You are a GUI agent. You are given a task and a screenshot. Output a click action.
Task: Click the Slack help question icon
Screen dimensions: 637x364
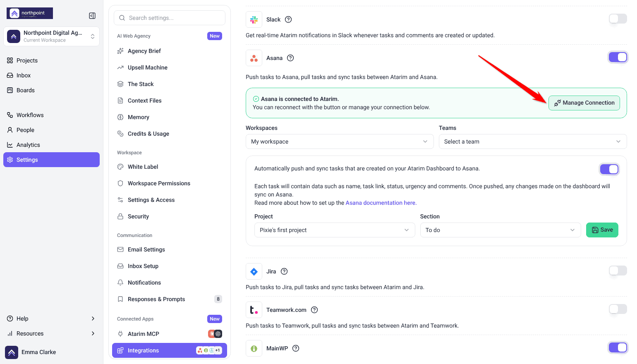pos(289,19)
